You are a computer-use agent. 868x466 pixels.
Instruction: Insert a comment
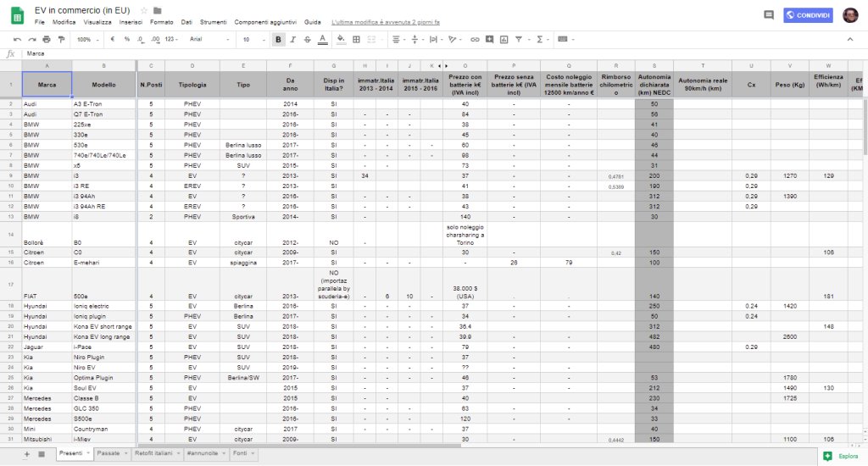pos(489,39)
